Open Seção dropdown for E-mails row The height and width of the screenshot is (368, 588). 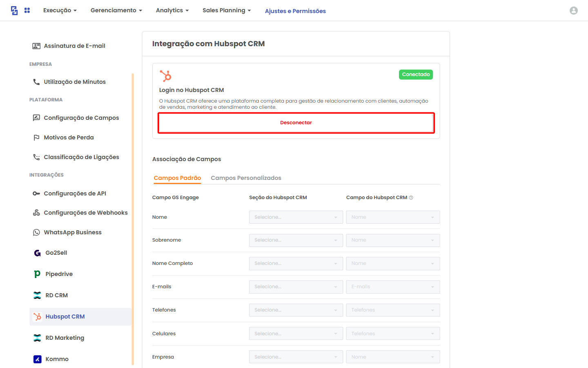click(296, 287)
